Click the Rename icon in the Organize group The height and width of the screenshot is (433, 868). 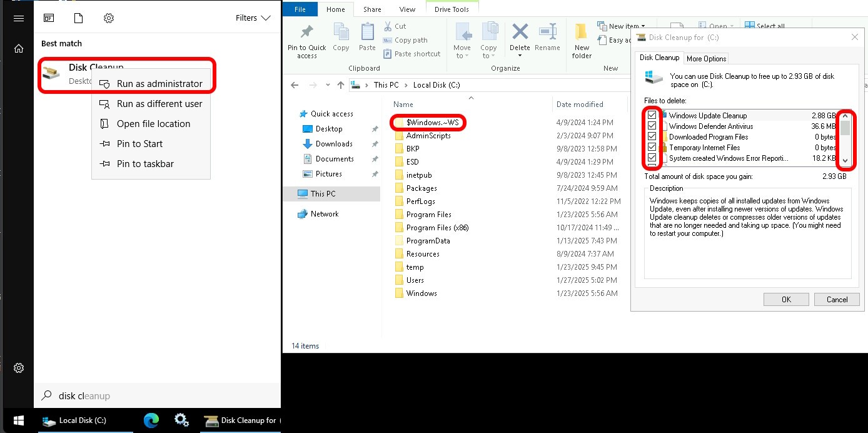pos(547,33)
